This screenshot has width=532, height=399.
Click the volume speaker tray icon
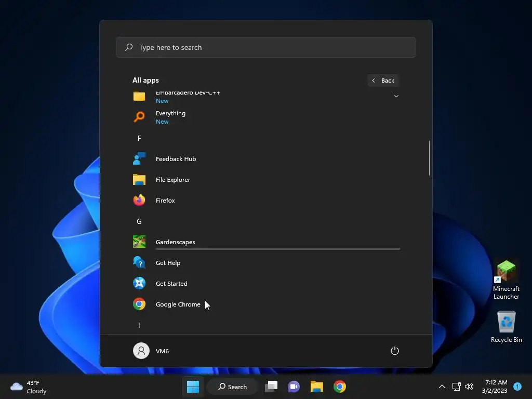click(469, 387)
